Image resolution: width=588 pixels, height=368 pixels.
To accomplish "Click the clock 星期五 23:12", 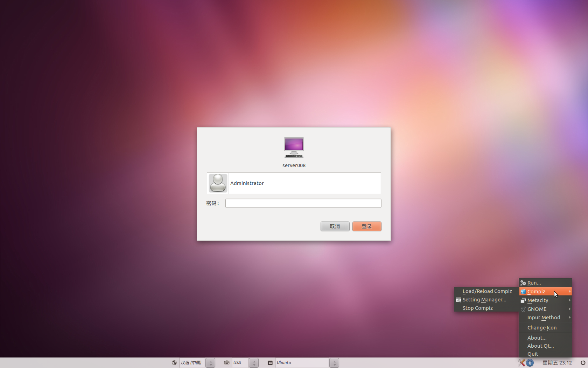I will tap(557, 363).
